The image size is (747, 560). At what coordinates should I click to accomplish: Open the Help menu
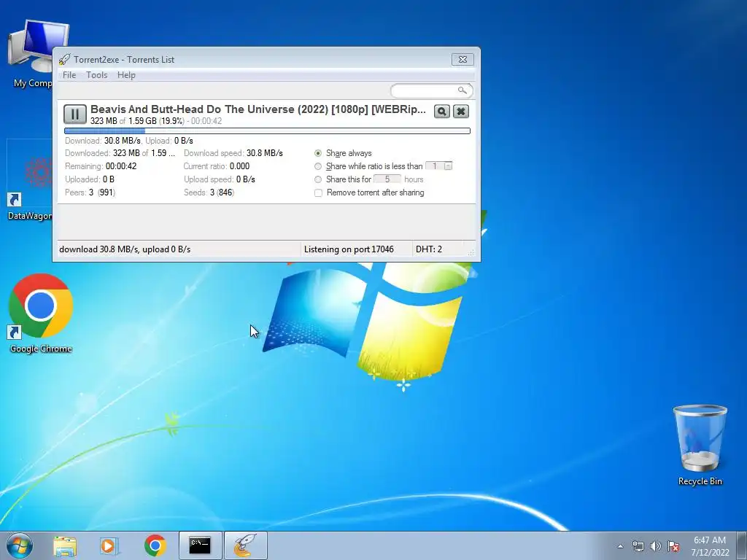[126, 75]
